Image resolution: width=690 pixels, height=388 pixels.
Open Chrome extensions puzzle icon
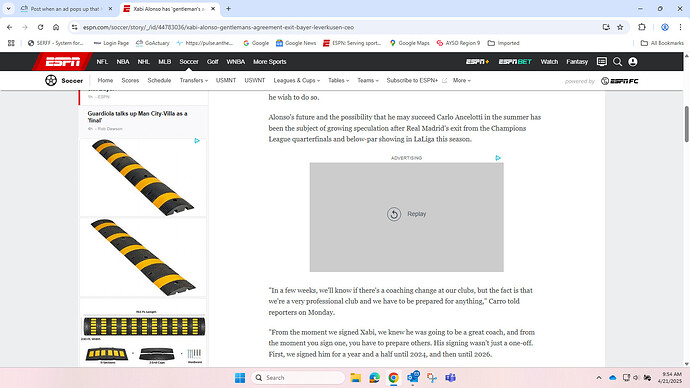642,27
